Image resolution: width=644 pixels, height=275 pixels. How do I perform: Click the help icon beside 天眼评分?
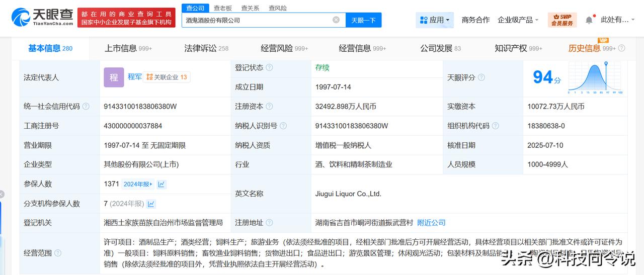pyautogui.click(x=481, y=77)
